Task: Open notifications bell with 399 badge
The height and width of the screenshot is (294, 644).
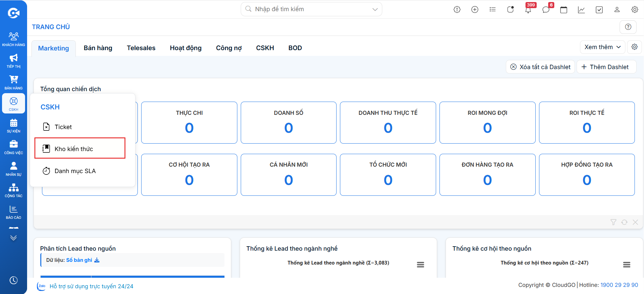Action: pyautogui.click(x=528, y=9)
